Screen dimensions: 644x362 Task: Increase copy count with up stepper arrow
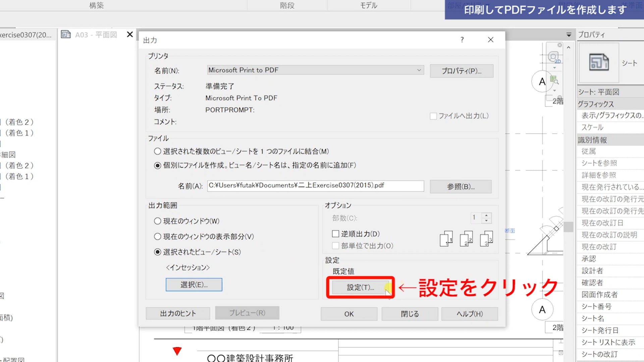click(486, 215)
